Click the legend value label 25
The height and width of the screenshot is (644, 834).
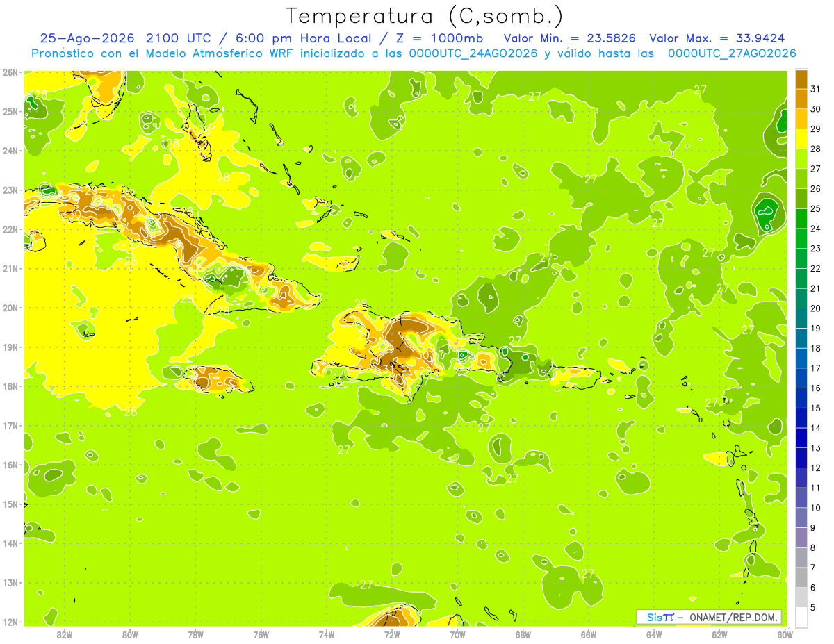click(x=816, y=208)
